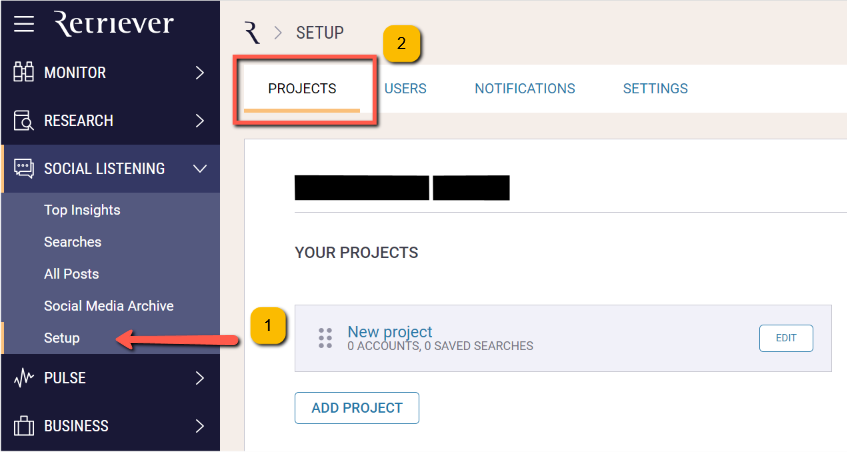
Task: Switch to the Notifications tab
Action: coord(525,89)
